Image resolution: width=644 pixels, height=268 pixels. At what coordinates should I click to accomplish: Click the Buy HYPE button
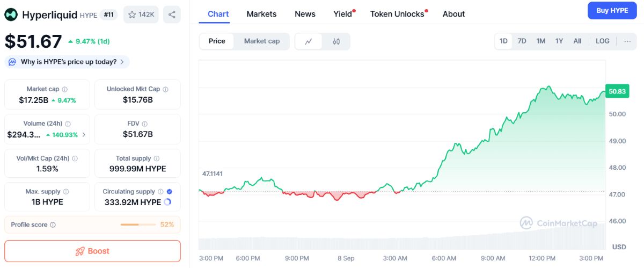(x=612, y=11)
